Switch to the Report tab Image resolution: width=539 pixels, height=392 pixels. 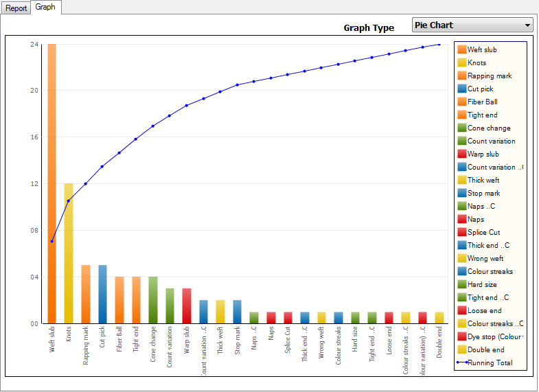(x=16, y=8)
